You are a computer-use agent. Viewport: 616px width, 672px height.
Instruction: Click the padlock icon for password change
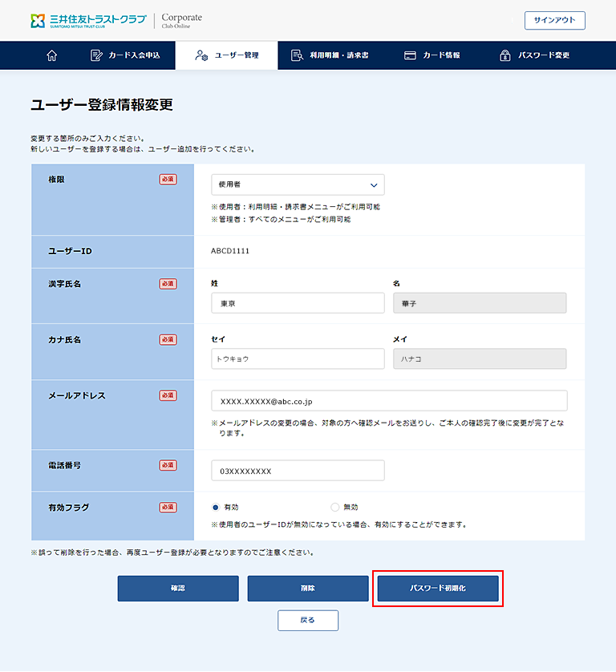[x=505, y=55]
